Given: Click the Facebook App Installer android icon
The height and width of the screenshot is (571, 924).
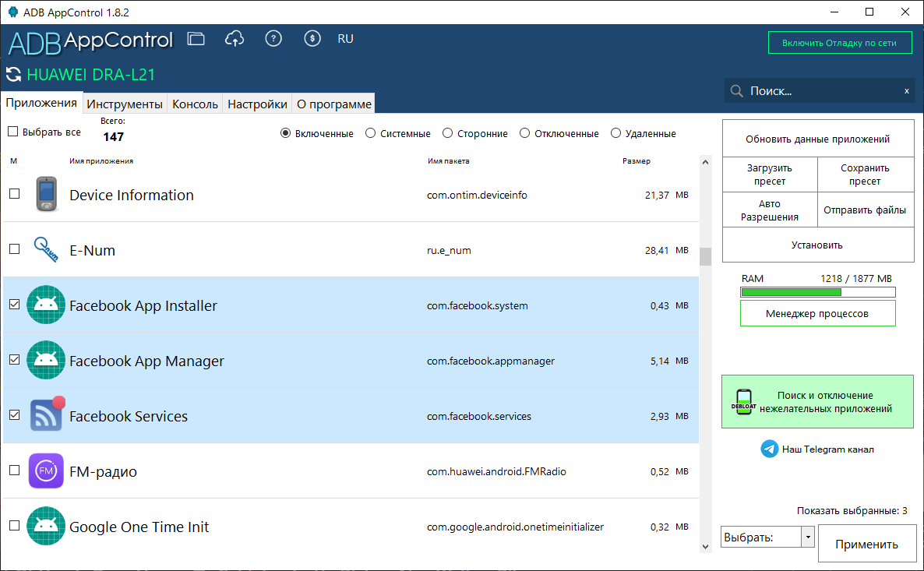Looking at the screenshot, I should [x=46, y=305].
